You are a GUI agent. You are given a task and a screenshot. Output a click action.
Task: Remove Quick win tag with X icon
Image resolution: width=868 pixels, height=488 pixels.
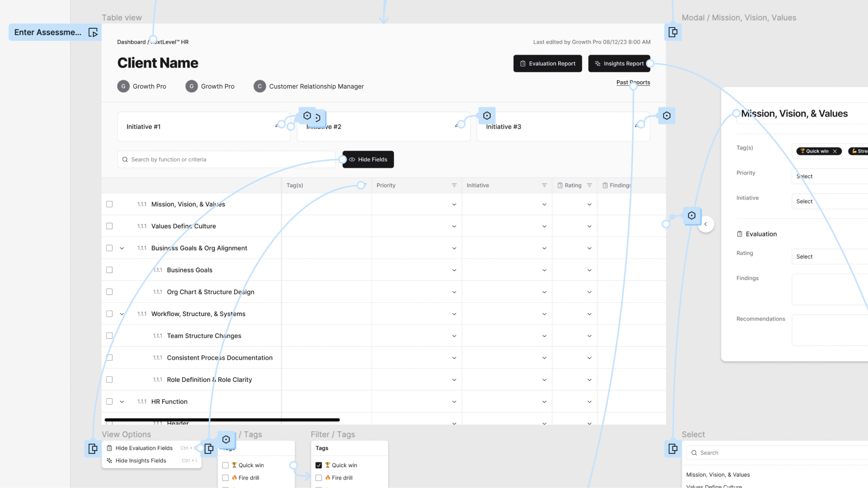pyautogui.click(x=835, y=151)
